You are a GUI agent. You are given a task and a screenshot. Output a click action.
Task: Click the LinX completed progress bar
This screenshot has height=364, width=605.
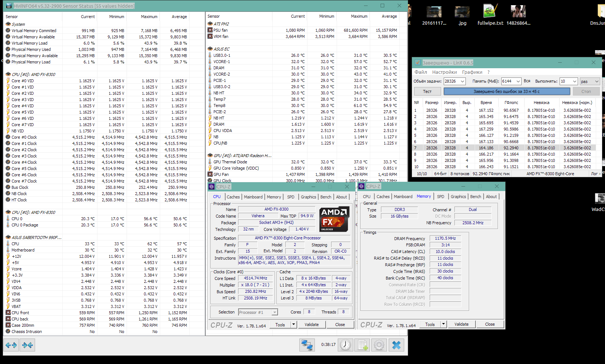[x=506, y=91]
